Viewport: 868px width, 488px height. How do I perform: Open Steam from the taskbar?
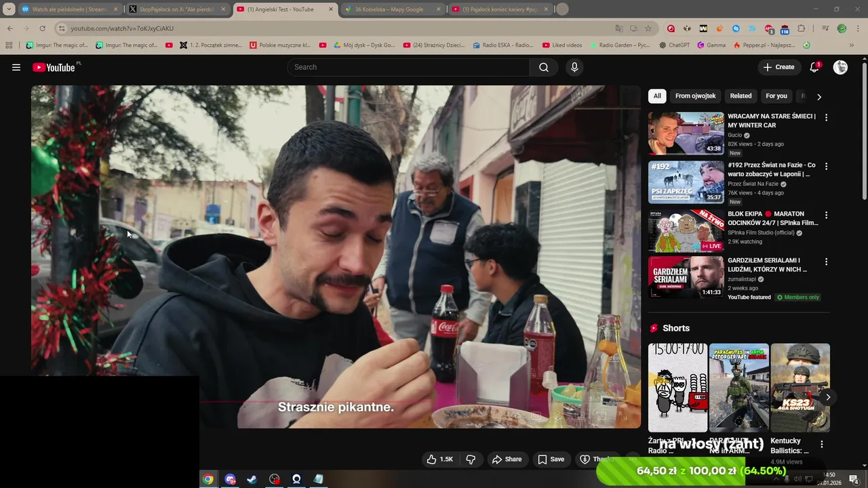click(x=252, y=479)
